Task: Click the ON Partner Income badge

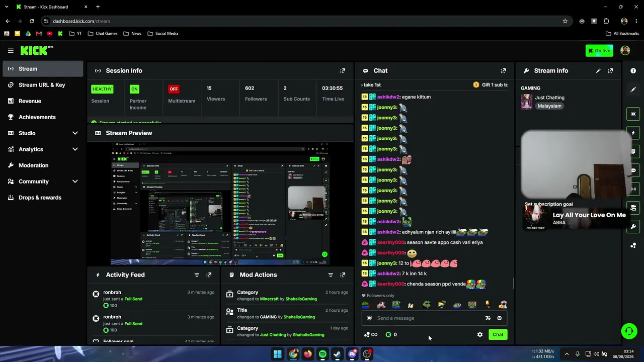Action: [x=134, y=89]
